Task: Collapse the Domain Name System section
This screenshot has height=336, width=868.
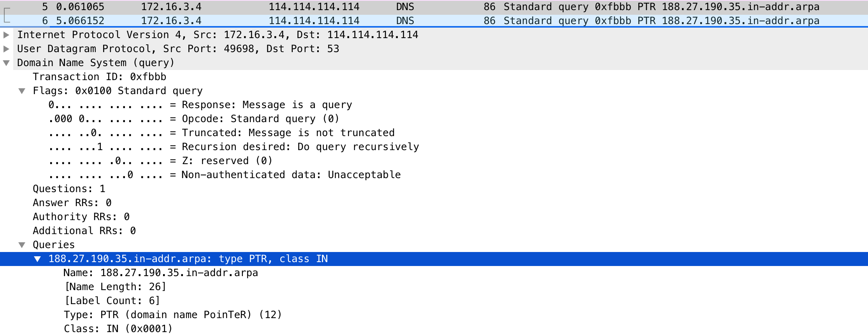Action: (x=6, y=63)
